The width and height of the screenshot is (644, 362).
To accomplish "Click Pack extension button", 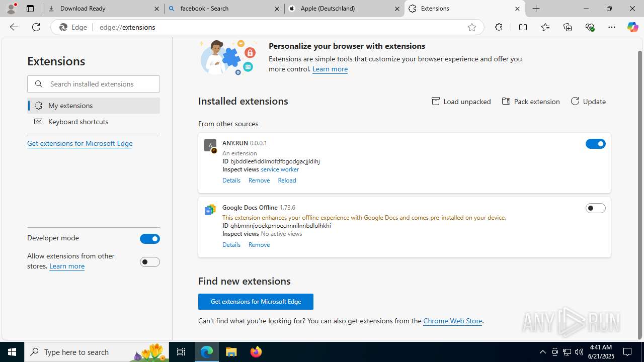I will pyautogui.click(x=531, y=102).
